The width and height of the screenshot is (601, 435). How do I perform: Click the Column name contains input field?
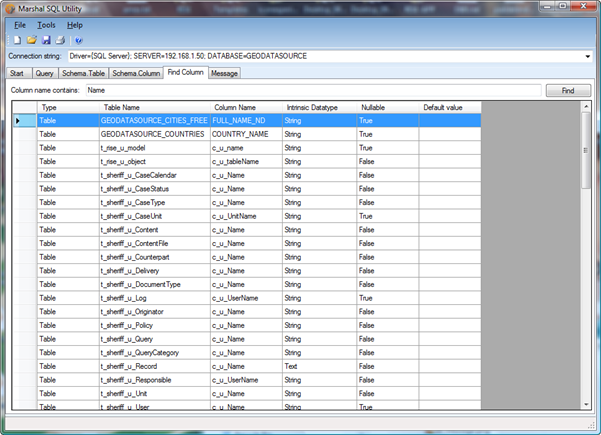coord(310,90)
